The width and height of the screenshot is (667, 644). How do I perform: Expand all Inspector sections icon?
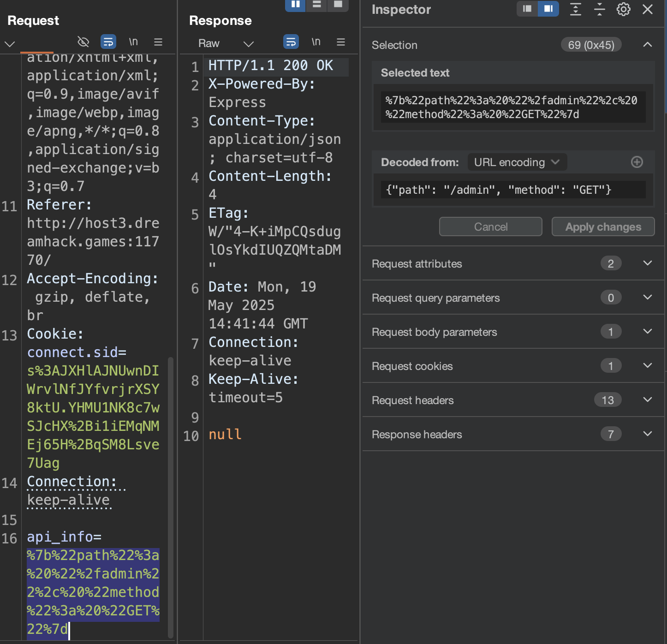click(576, 9)
